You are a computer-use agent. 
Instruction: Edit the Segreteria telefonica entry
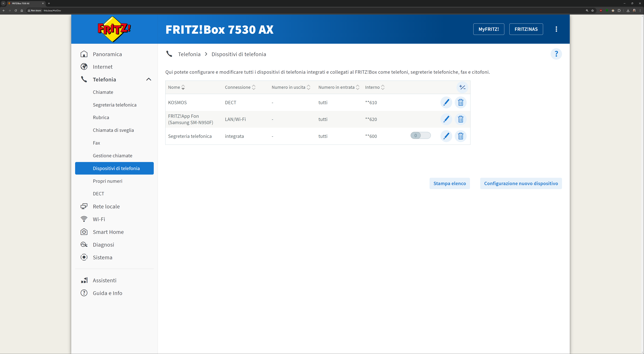tap(446, 136)
